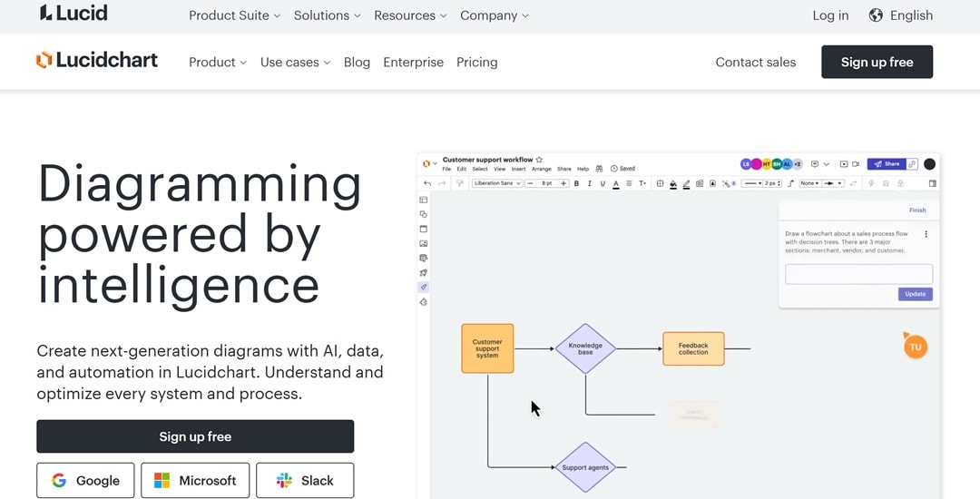Image resolution: width=980 pixels, height=499 pixels.
Task: Click the globe language icon
Action: pyautogui.click(x=876, y=15)
